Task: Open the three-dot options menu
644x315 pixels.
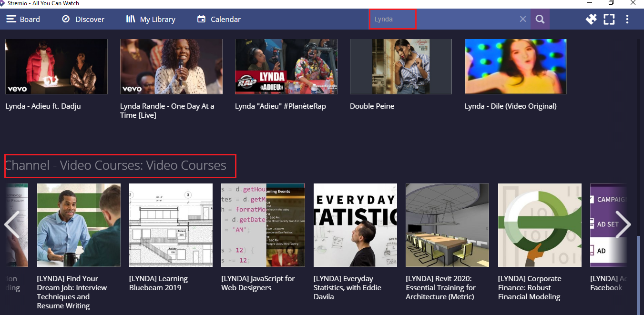Action: [x=627, y=19]
